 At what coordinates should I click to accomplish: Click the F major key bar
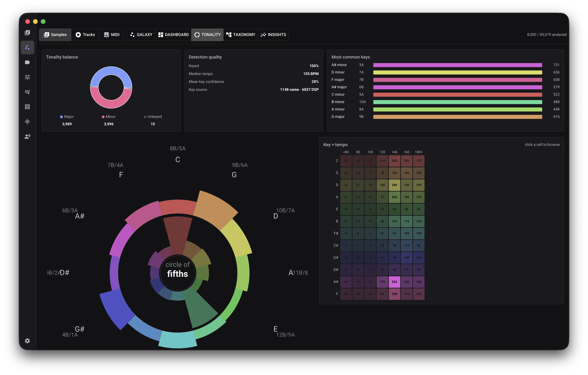(x=458, y=80)
